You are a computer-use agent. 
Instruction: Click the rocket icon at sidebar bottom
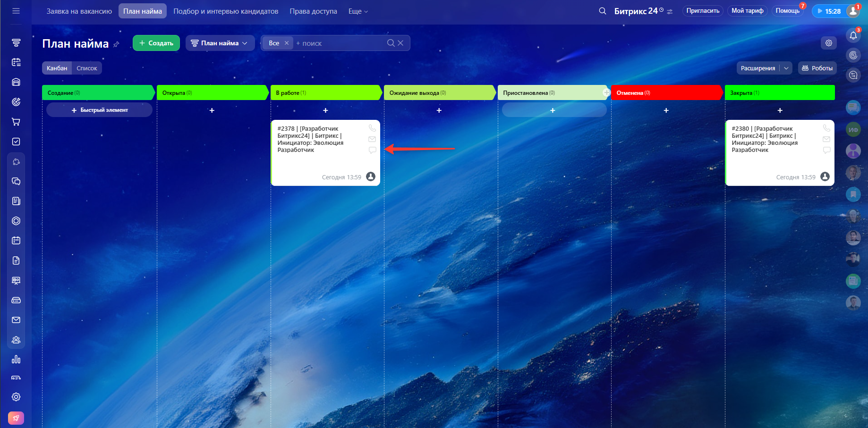(x=16, y=418)
